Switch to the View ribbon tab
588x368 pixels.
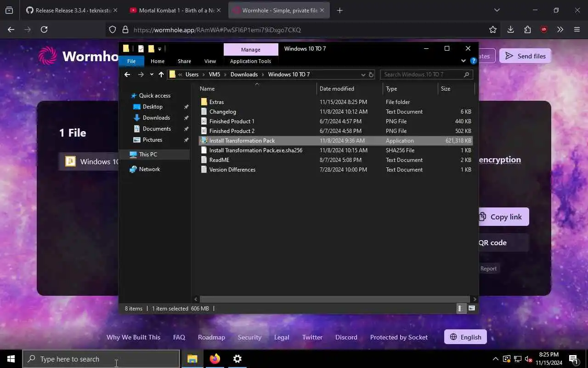pyautogui.click(x=210, y=61)
